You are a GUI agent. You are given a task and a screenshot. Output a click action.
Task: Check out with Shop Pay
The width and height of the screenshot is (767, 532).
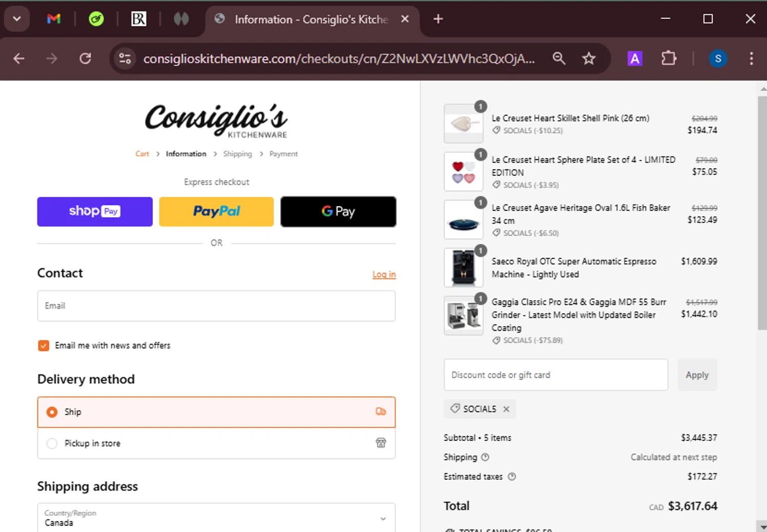click(x=95, y=212)
